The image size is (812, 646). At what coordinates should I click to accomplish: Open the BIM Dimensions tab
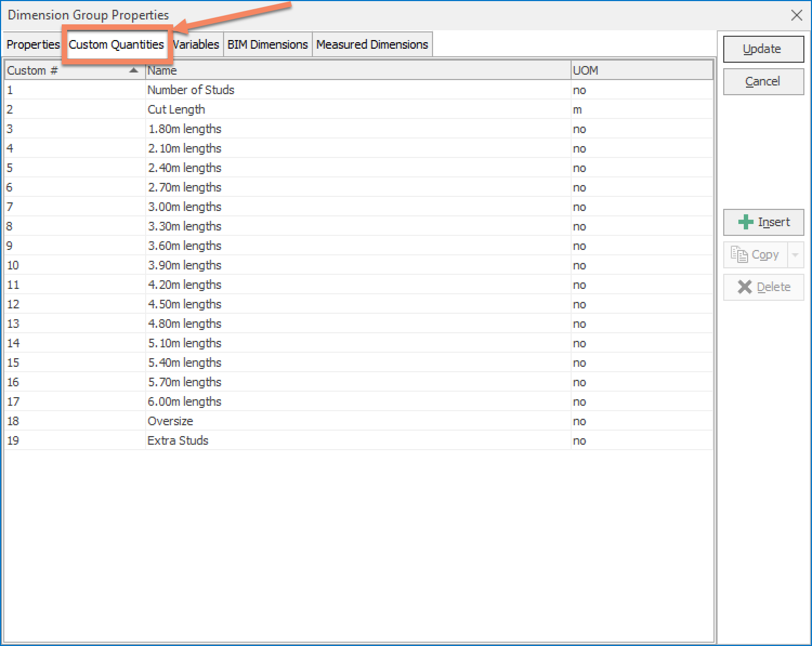coord(267,44)
